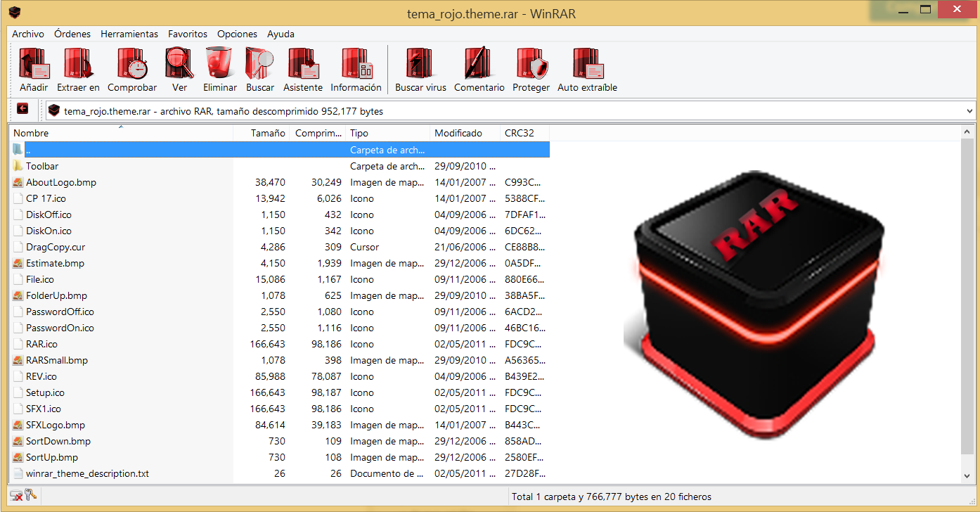
Task: Click the Buscar toolbar icon
Action: pyautogui.click(x=259, y=64)
